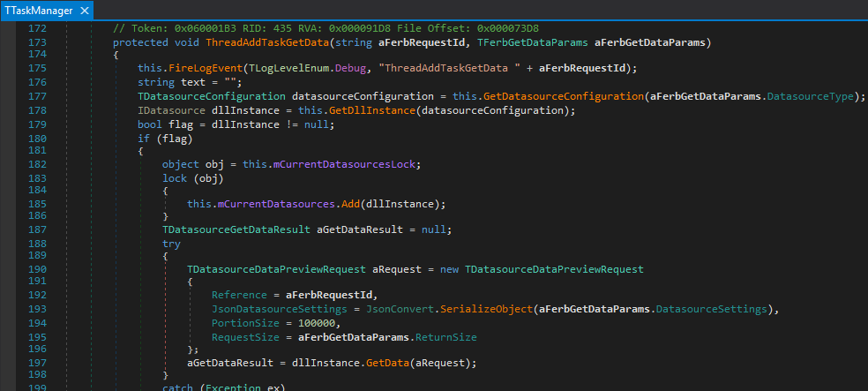868x391 pixels.
Task: Select Reference property on line 192
Action: tap(240, 295)
